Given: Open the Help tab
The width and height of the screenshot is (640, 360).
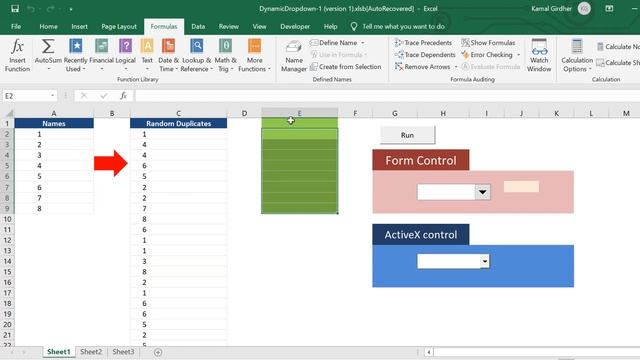Looking at the screenshot, I should click(x=330, y=27).
